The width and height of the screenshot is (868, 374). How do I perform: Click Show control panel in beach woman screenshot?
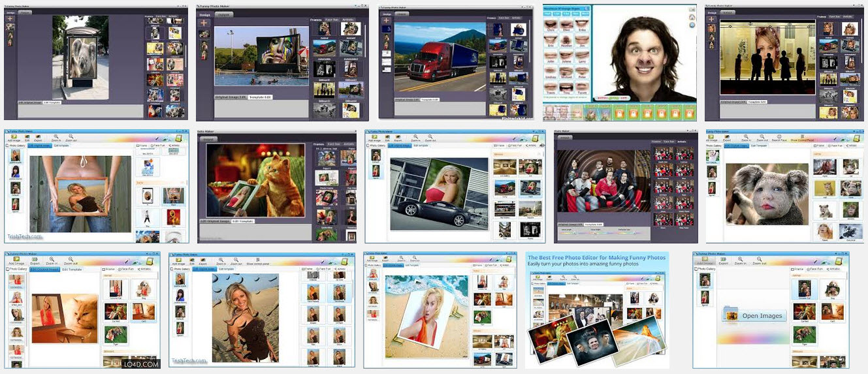(257, 262)
